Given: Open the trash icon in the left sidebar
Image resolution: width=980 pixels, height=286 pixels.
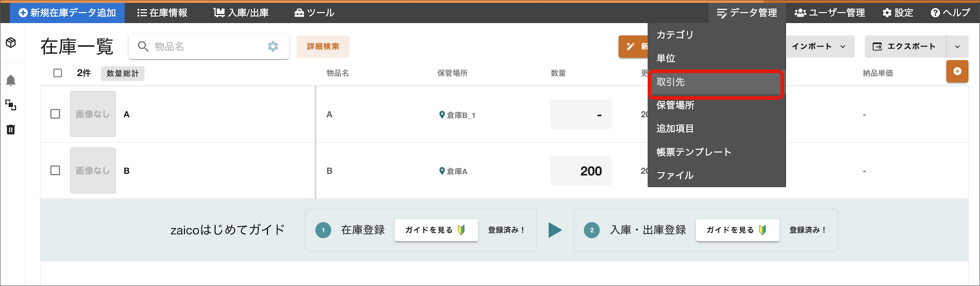Looking at the screenshot, I should coord(11,130).
